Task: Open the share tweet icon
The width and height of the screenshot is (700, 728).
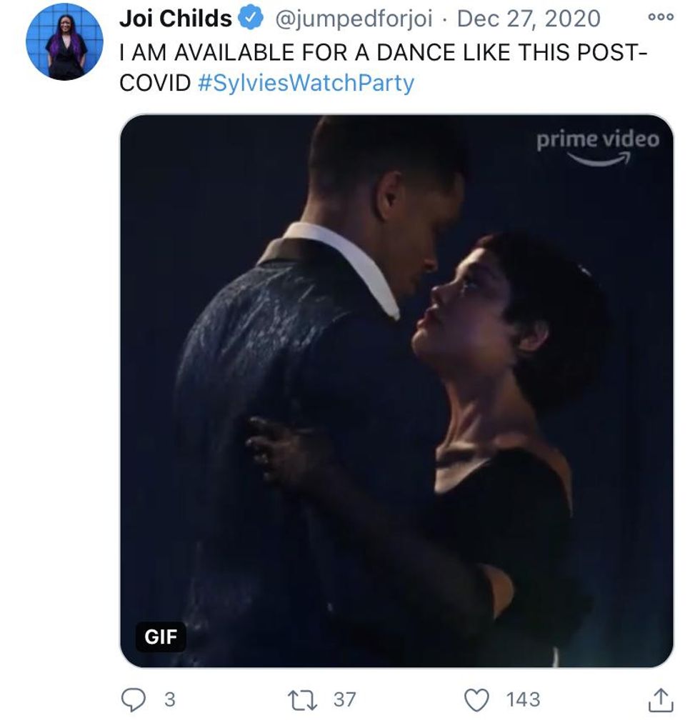Action: (661, 700)
